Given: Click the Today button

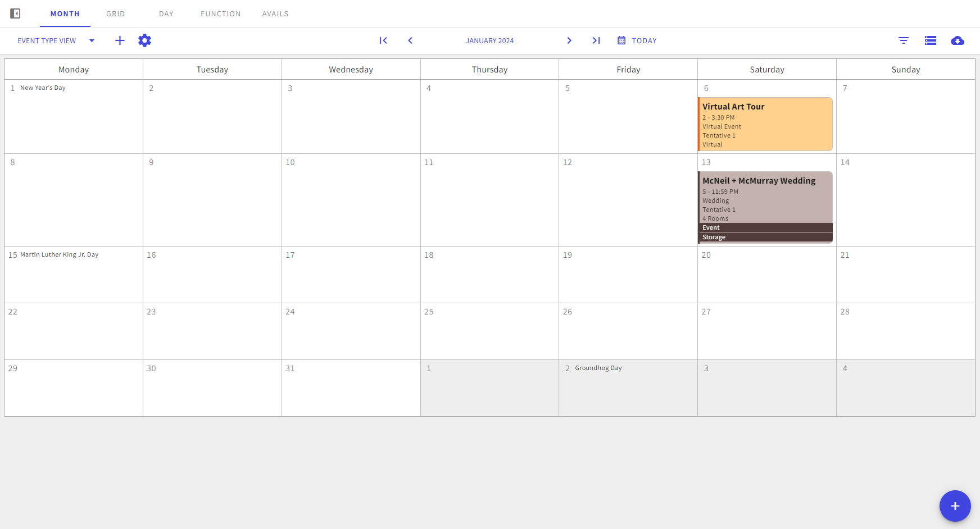Looking at the screenshot, I should pyautogui.click(x=637, y=40).
